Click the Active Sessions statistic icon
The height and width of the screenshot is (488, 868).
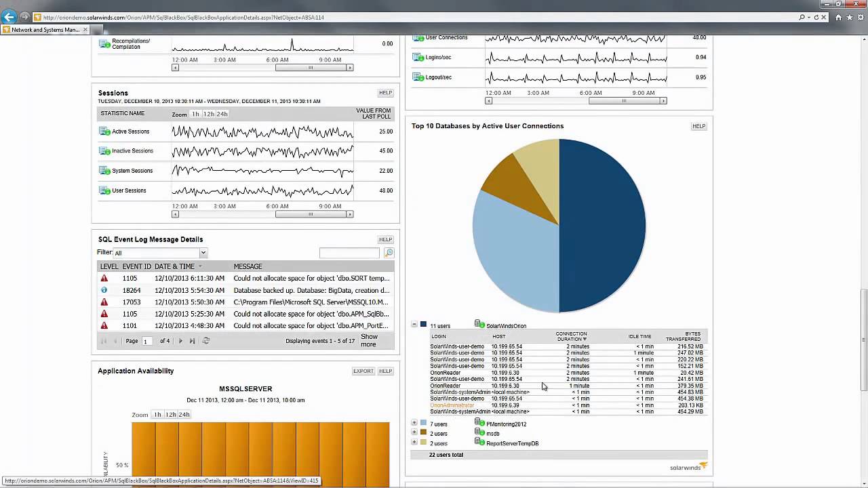pyautogui.click(x=104, y=131)
